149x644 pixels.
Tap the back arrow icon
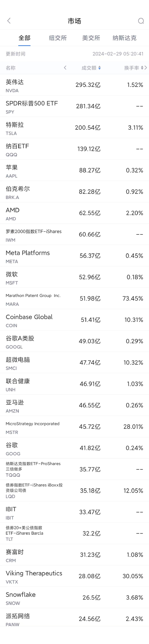(x=9, y=21)
